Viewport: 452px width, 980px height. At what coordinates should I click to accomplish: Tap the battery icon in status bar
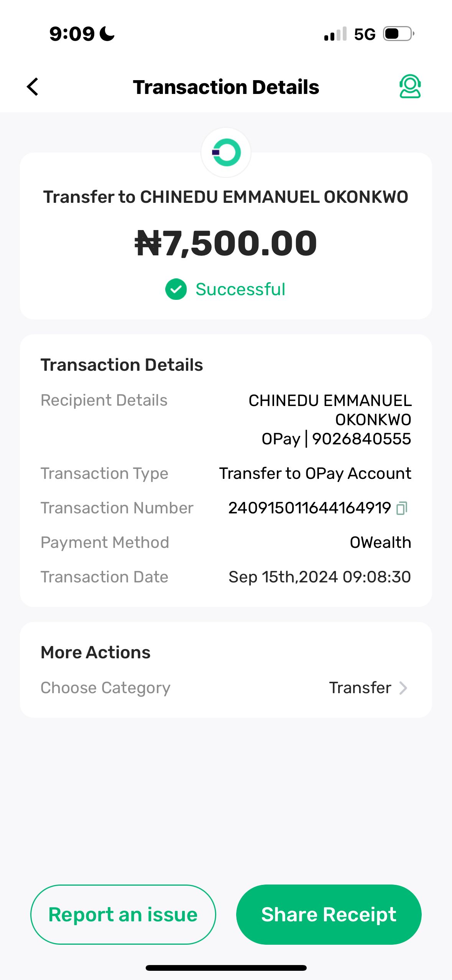point(399,34)
